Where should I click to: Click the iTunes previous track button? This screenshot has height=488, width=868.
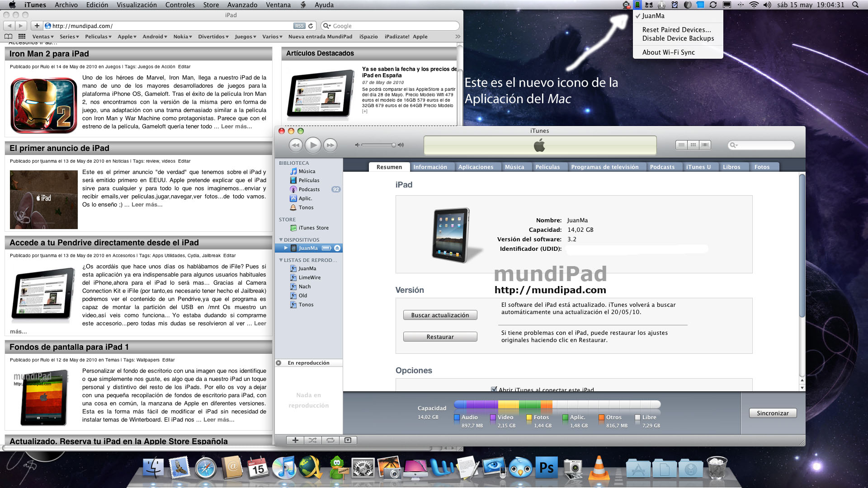[x=296, y=145]
